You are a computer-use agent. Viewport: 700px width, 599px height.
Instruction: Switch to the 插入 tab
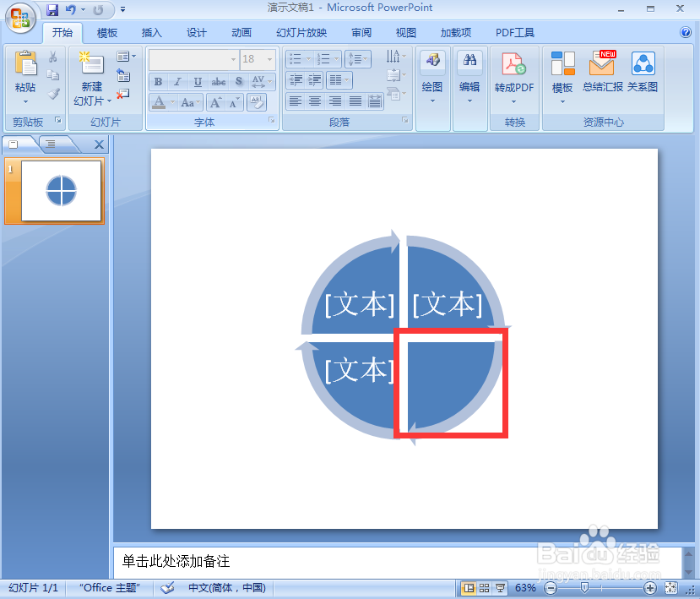[x=152, y=33]
